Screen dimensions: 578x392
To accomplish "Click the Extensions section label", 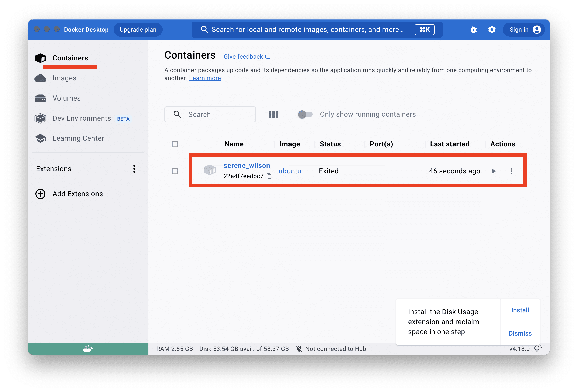I will (54, 169).
